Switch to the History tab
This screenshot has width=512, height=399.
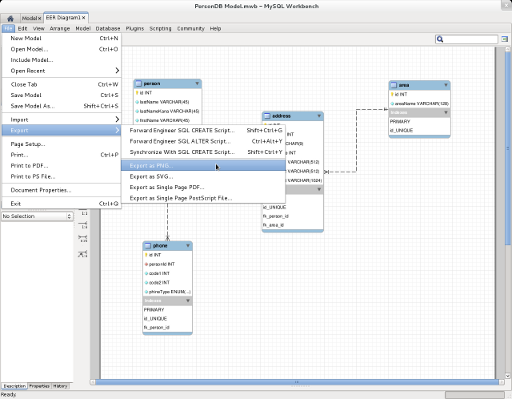tap(60, 386)
